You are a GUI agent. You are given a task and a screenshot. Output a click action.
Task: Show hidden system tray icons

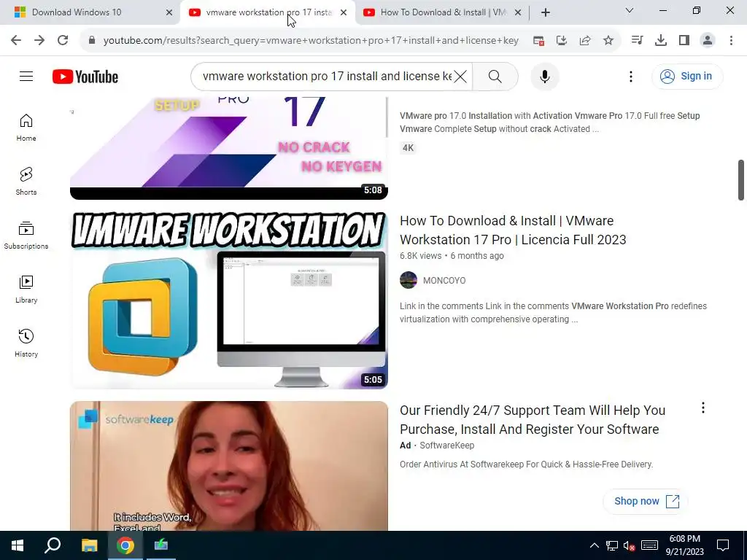[594, 545]
